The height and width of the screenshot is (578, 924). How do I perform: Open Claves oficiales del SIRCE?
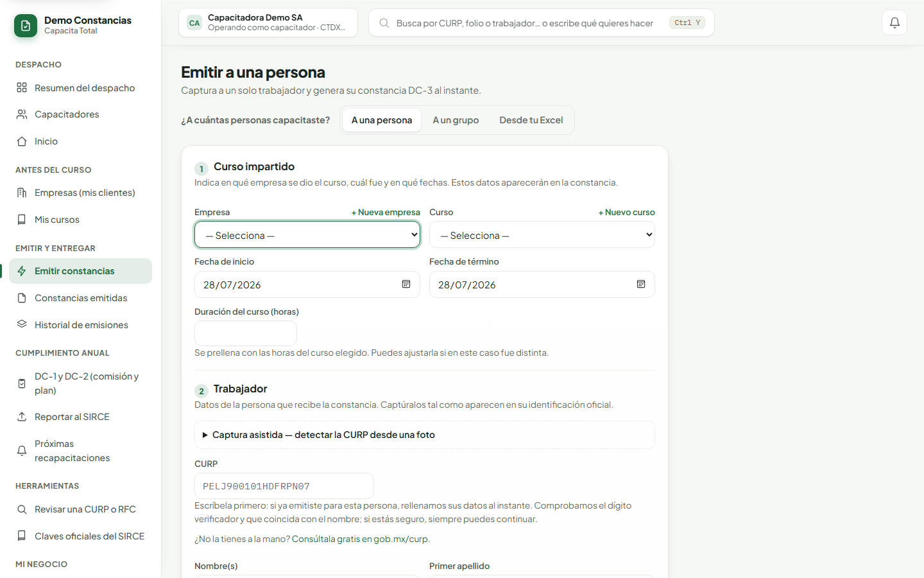[80, 536]
